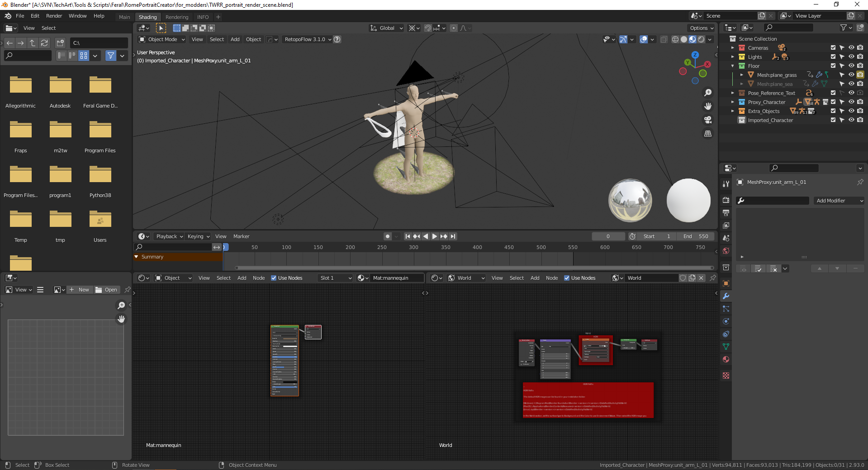The width and height of the screenshot is (868, 470).
Task: Open the Scene properties tab
Action: pos(726,238)
